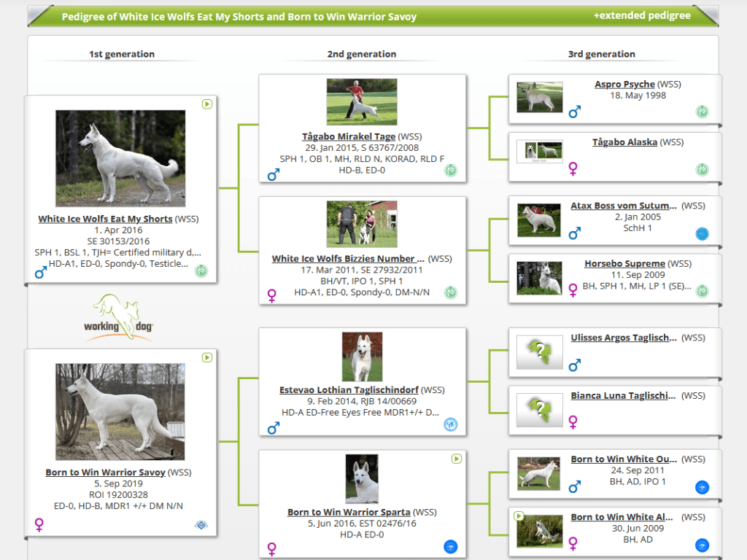The height and width of the screenshot is (560, 747).
Task: Click the play icon on Born to Win Warrior Savoy card
Action: click(207, 357)
